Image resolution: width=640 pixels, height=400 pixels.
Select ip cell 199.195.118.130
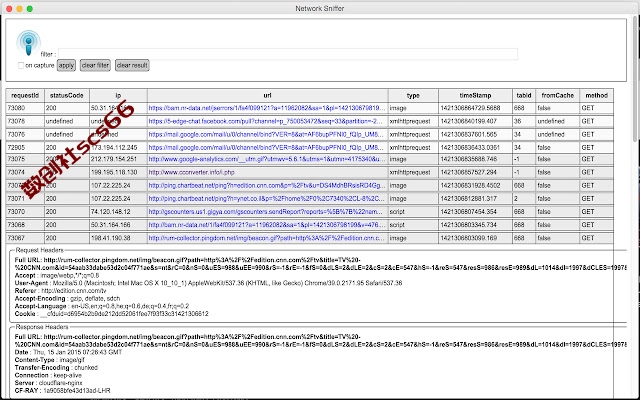[118, 172]
